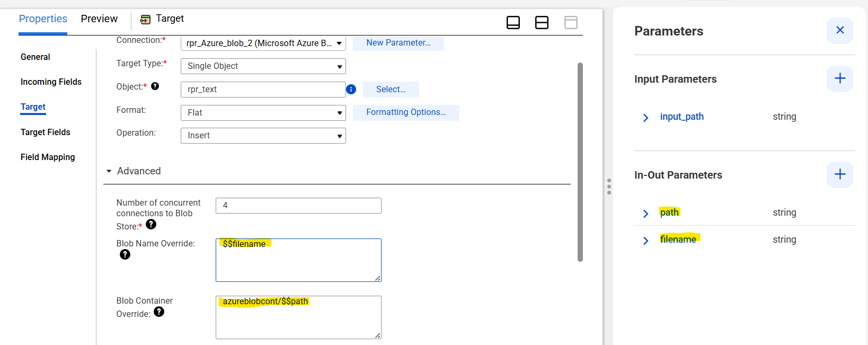
Task: Open the Connection dropdown
Action: point(263,43)
